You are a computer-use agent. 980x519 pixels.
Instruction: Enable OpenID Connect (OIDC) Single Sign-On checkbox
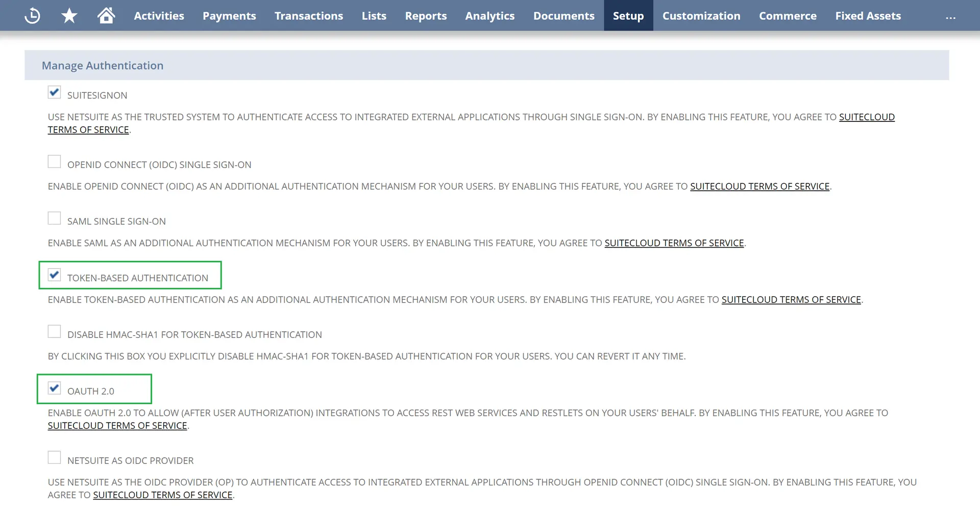pyautogui.click(x=54, y=162)
